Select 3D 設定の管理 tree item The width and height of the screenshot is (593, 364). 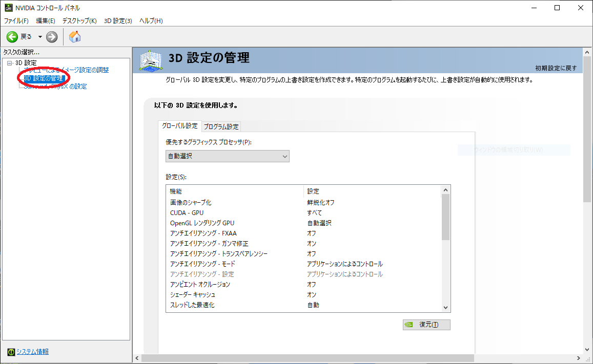[x=44, y=78]
